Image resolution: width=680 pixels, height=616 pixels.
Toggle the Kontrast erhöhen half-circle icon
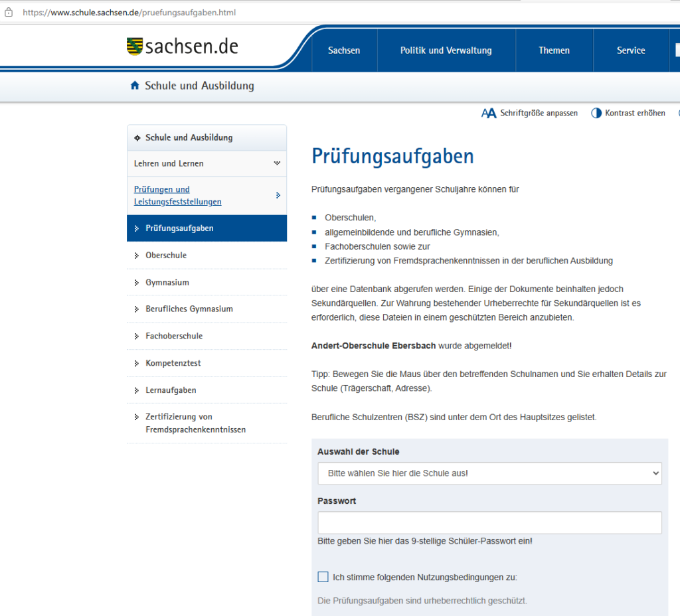(596, 114)
